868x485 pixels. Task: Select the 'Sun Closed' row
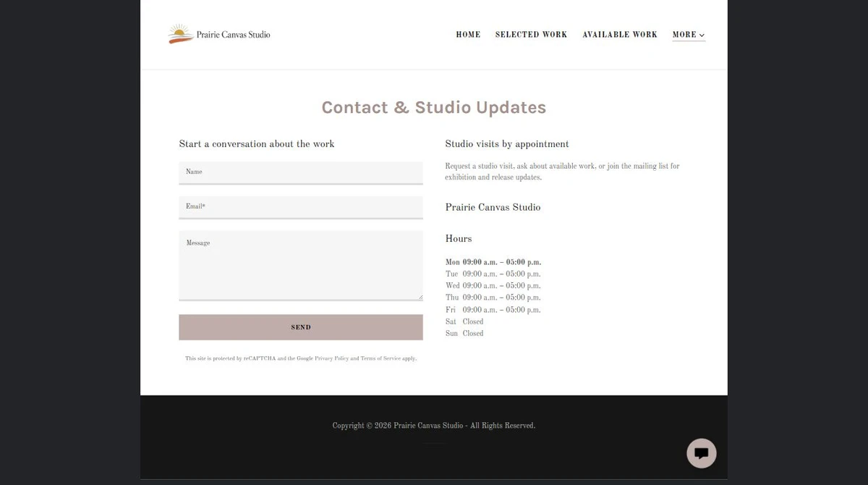464,334
